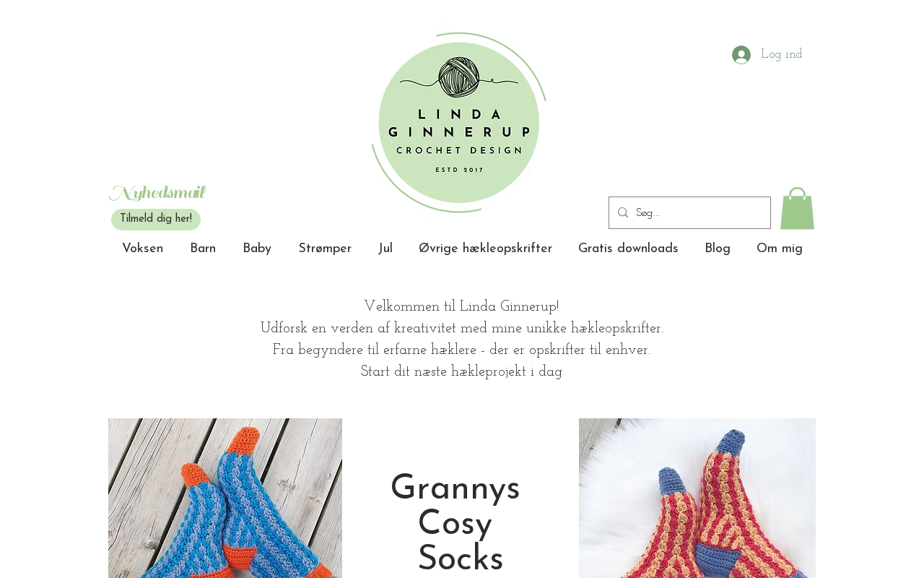Image resolution: width=924 pixels, height=578 pixels.
Task: Open Gratis downloads page
Action: coord(628,249)
